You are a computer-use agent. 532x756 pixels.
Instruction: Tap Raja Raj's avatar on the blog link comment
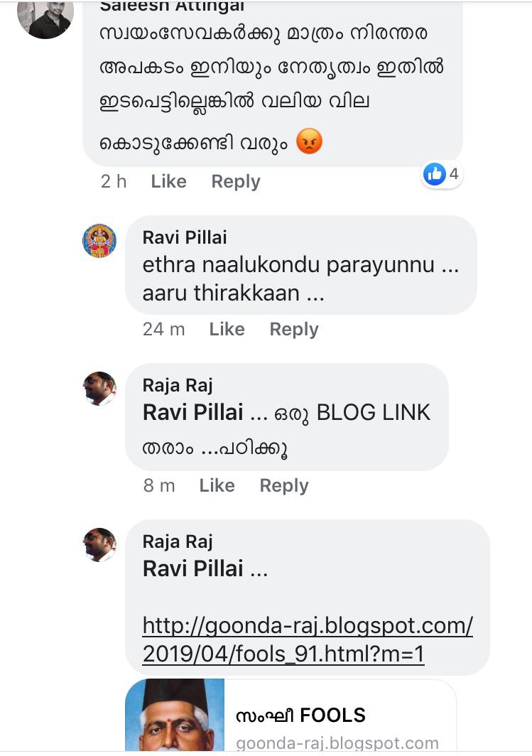[x=99, y=389]
